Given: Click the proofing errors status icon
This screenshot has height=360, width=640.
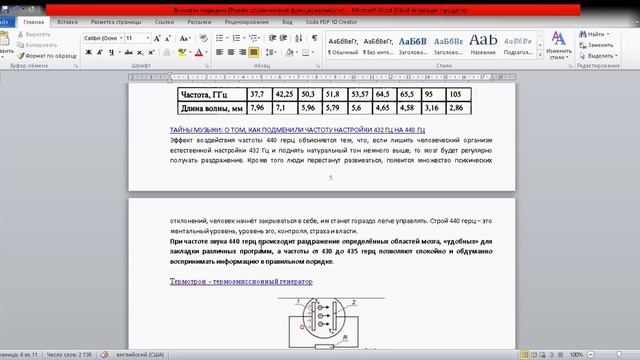Looking at the screenshot, I should click(x=104, y=355).
